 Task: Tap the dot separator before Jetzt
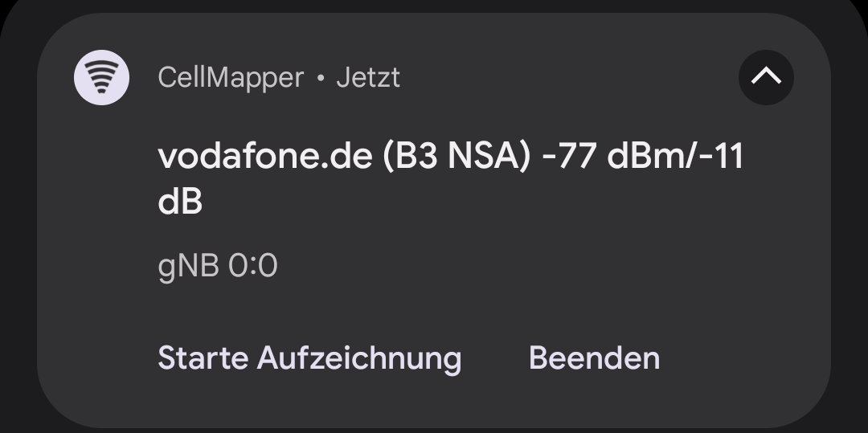[321, 79]
